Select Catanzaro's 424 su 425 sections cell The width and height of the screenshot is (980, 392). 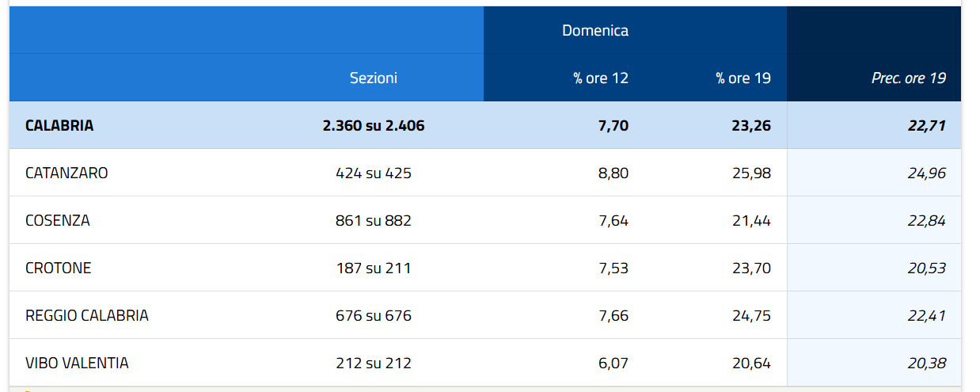pyautogui.click(x=374, y=173)
